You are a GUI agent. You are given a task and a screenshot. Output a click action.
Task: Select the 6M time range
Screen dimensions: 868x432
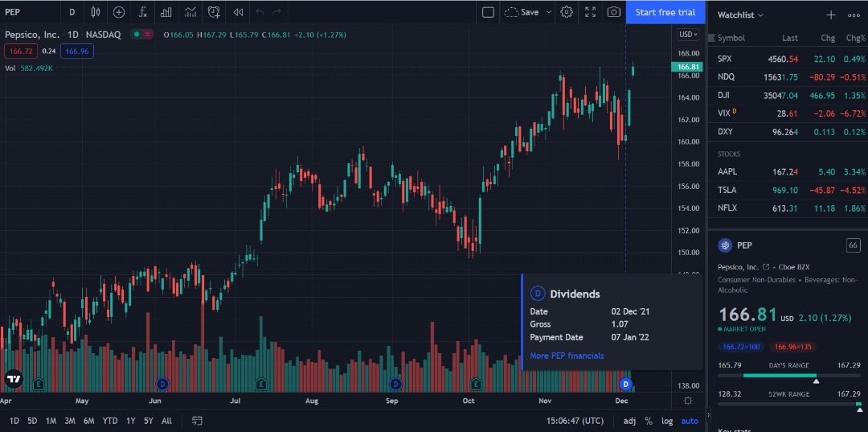point(88,421)
